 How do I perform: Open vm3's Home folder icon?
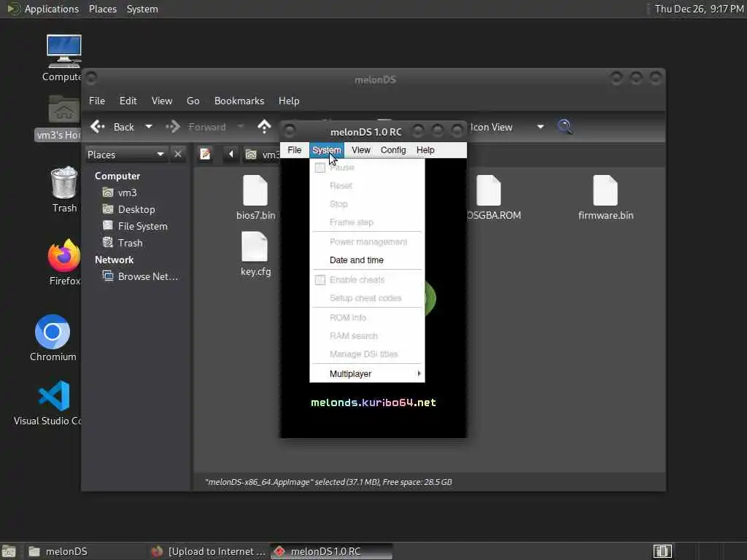pyautogui.click(x=64, y=109)
